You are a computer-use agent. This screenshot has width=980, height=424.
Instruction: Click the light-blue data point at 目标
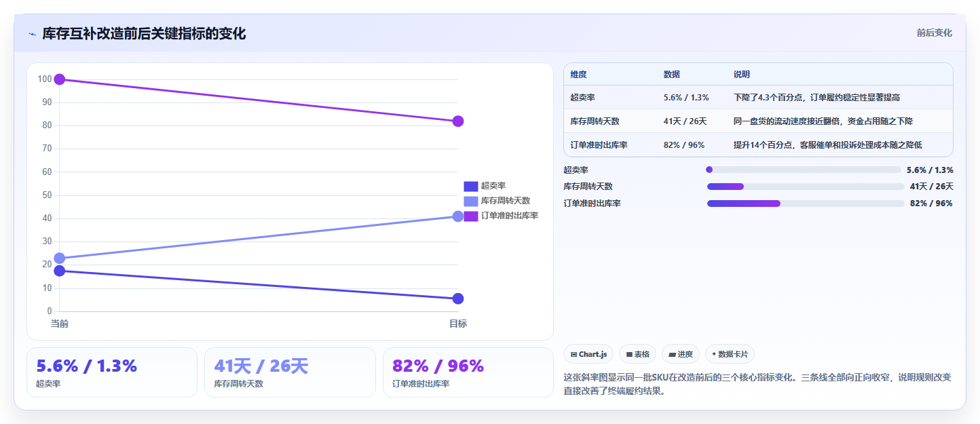tap(458, 216)
